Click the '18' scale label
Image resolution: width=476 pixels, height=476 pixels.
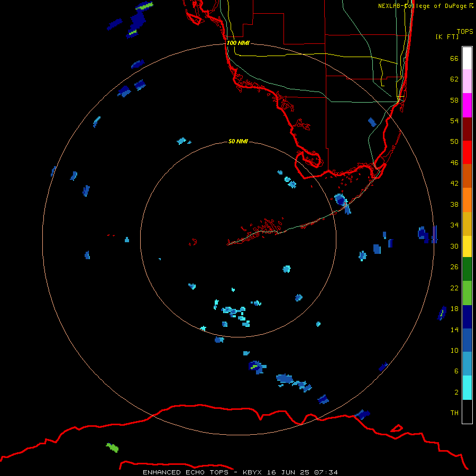pos(454,309)
